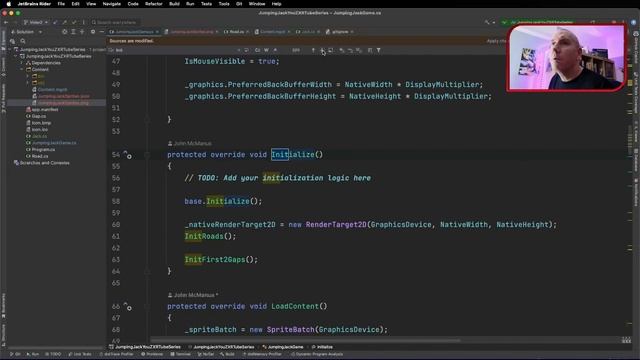Click the navigate back arrow in toolbar

coord(6,22)
